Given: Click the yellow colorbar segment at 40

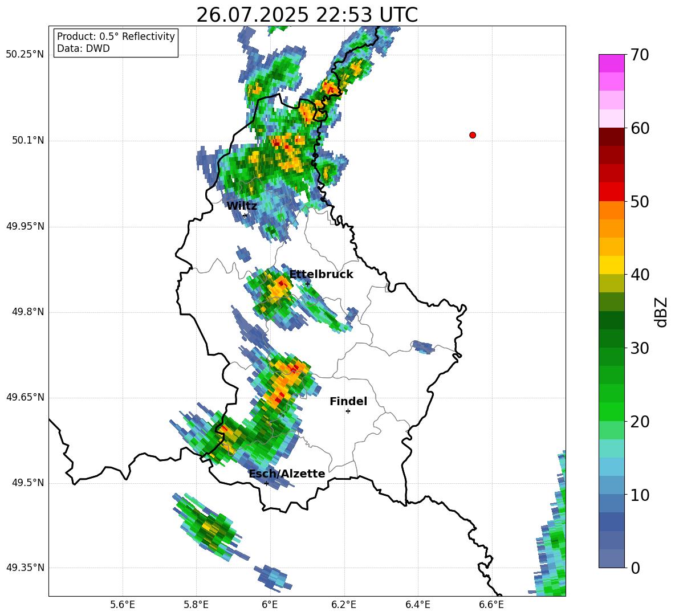Looking at the screenshot, I should pyautogui.click(x=611, y=265).
